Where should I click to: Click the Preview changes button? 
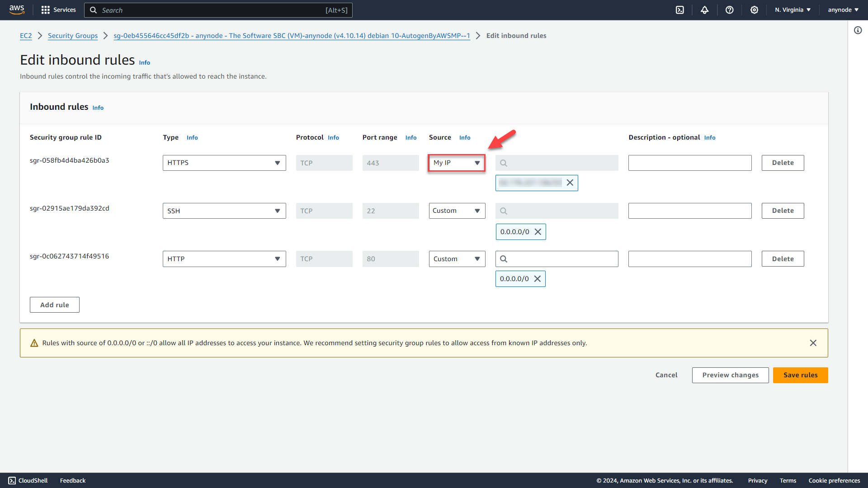[x=730, y=375]
